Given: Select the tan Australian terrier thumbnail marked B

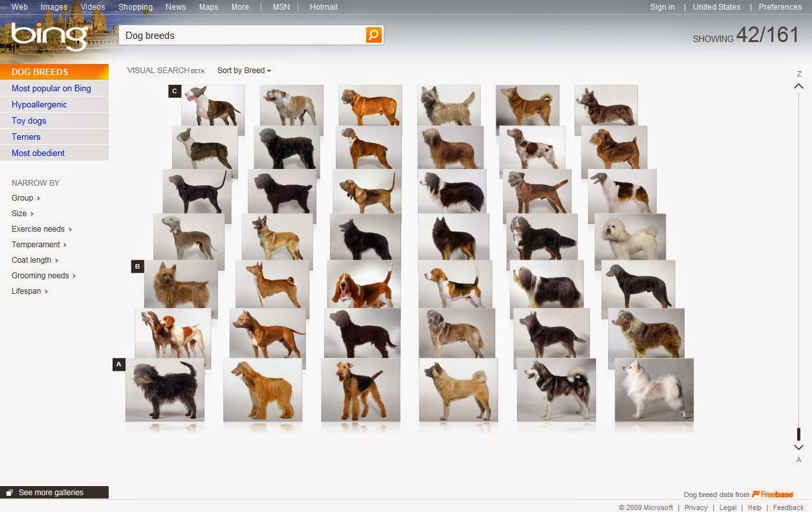Looking at the screenshot, I should click(181, 285).
